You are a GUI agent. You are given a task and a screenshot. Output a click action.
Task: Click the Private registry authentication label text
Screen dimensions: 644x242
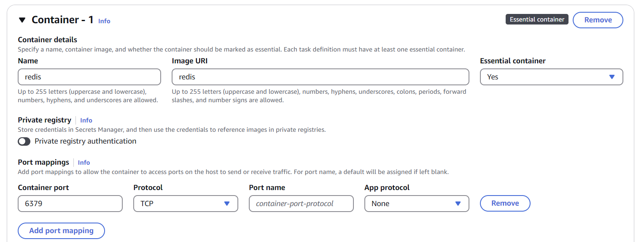(x=85, y=141)
